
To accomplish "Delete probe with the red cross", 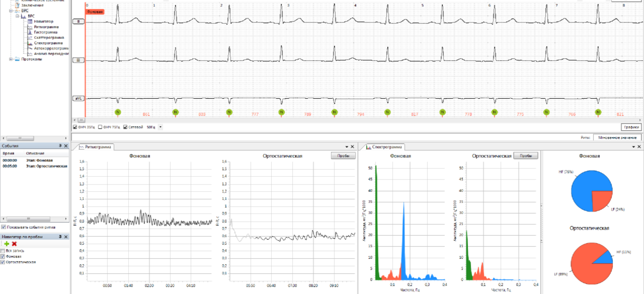I will point(14,244).
